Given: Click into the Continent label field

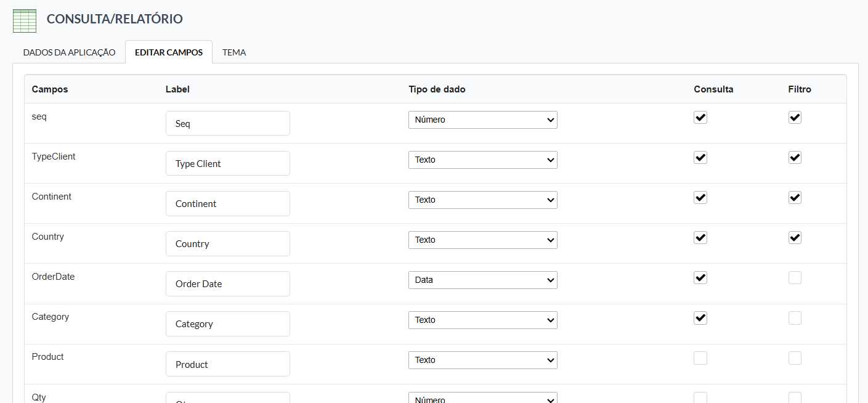Looking at the screenshot, I should pyautogui.click(x=227, y=203).
